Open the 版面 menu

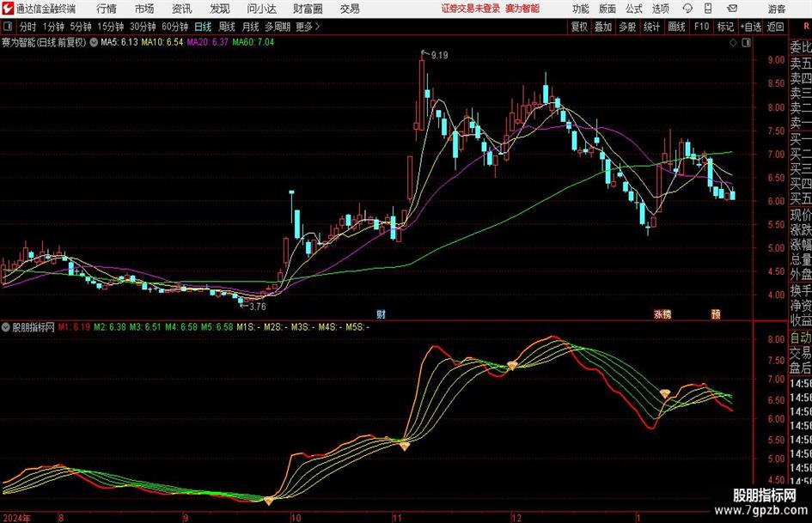pos(607,9)
